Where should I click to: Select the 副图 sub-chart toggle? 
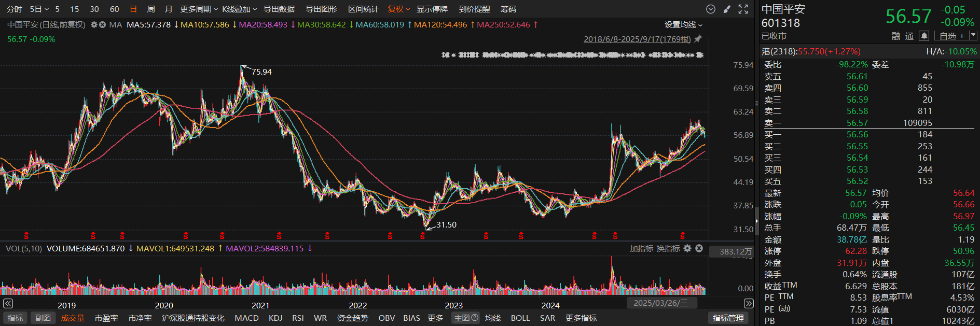[43, 318]
